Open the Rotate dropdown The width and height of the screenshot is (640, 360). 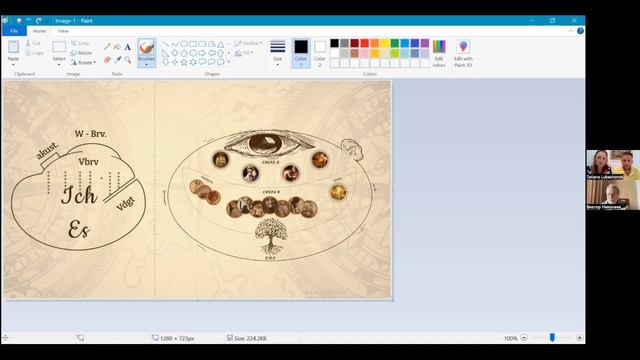click(x=83, y=62)
